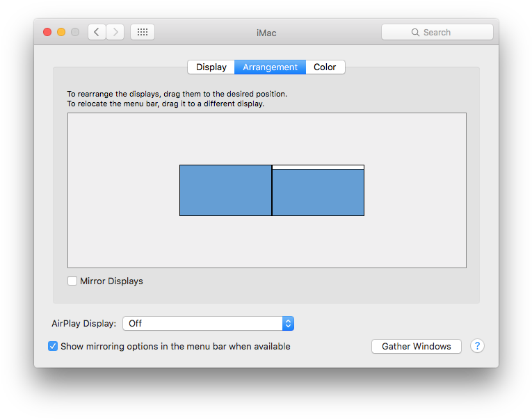Uncheck Show mirroring options in menu bar
Screen dimensions: 532x419
click(x=53, y=346)
